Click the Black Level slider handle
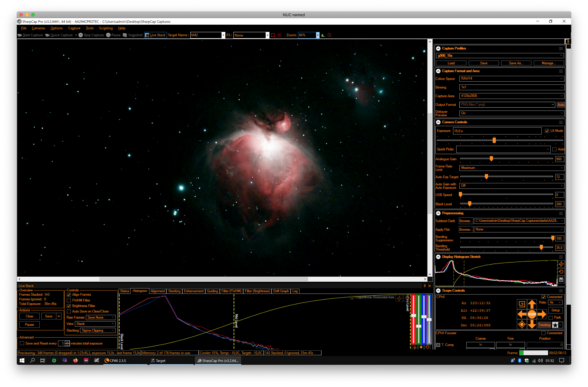The image size is (588, 387). tap(470, 204)
